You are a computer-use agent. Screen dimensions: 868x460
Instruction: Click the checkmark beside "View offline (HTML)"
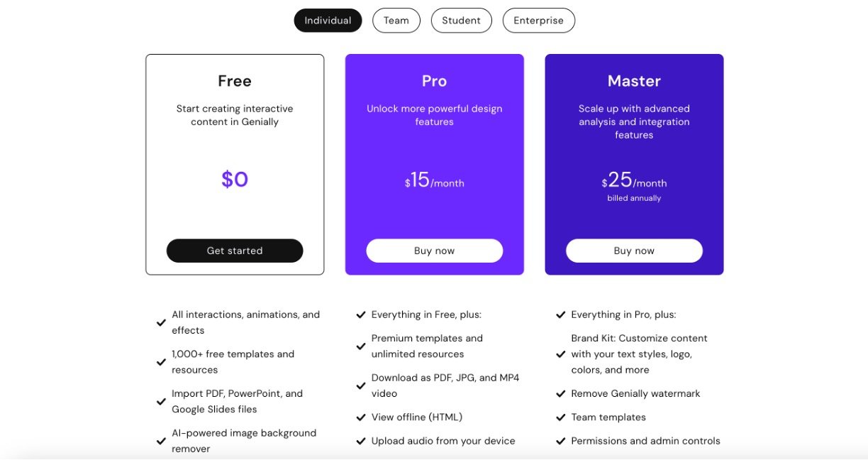pos(361,417)
